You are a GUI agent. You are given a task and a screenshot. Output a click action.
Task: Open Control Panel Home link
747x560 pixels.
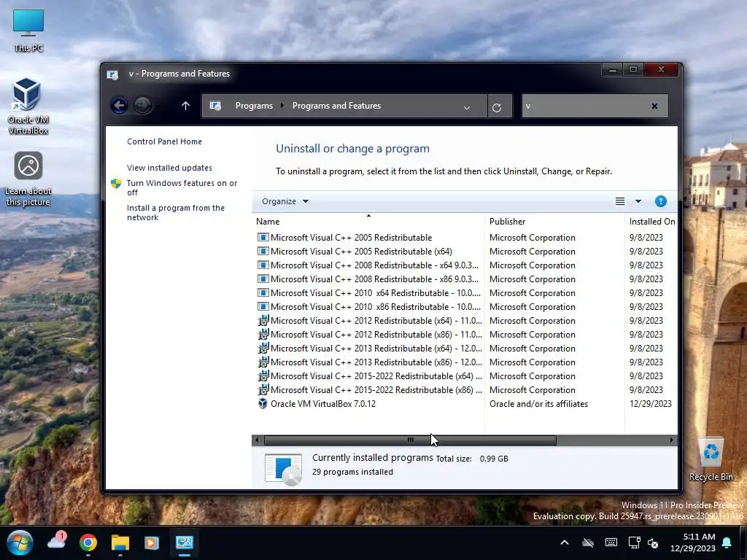coord(164,141)
